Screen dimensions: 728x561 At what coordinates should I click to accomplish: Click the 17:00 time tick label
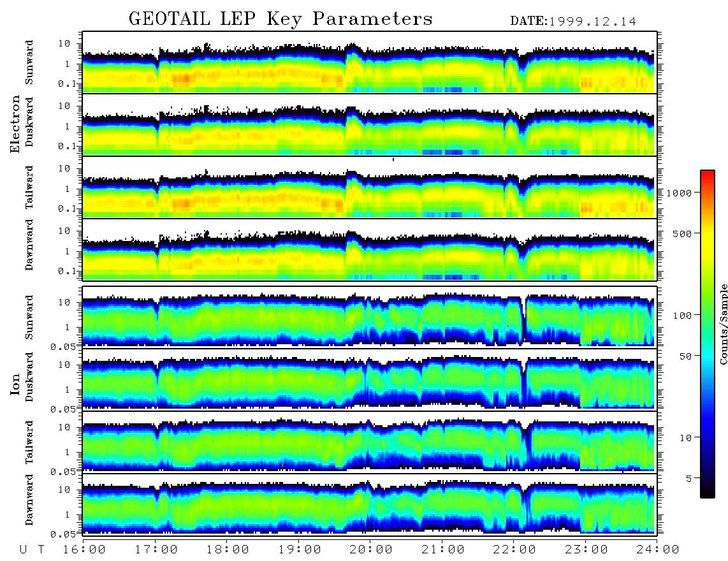(156, 550)
